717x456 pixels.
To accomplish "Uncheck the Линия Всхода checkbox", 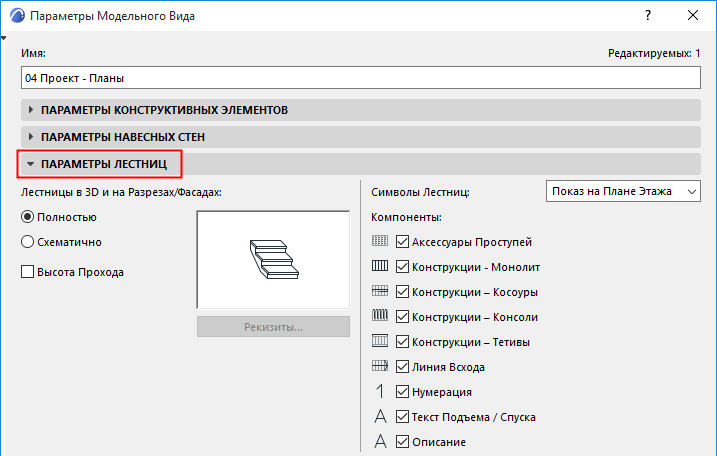I will (x=403, y=367).
